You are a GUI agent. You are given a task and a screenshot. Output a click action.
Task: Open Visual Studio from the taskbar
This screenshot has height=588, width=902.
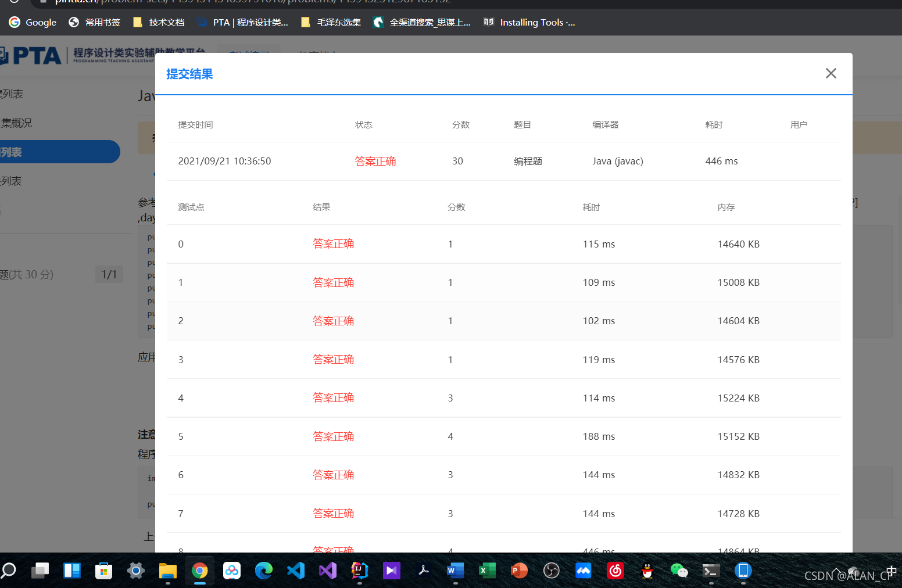328,571
